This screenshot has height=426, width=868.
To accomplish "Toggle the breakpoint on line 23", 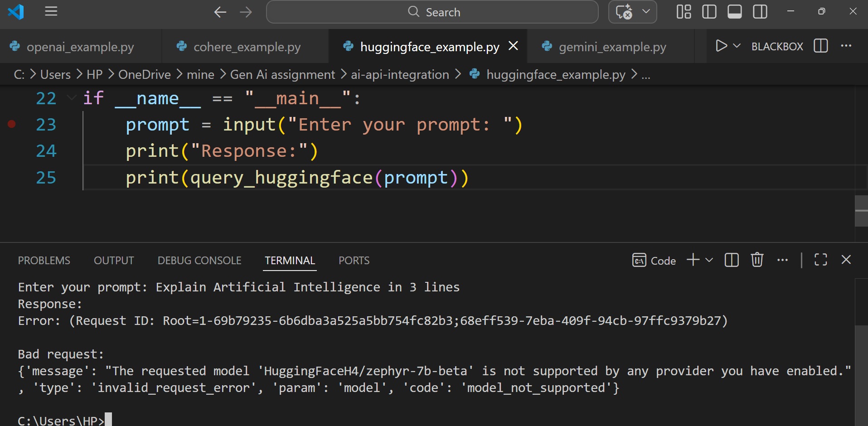I will (x=12, y=124).
